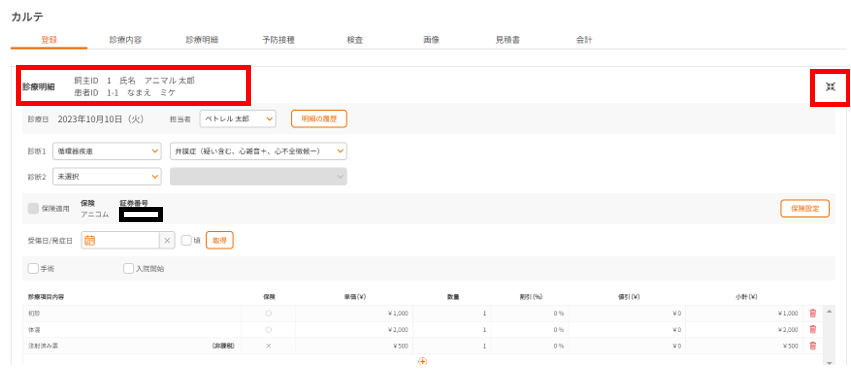The height and width of the screenshot is (381, 851).
Task: Switch to the 画像 tab
Action: point(431,40)
